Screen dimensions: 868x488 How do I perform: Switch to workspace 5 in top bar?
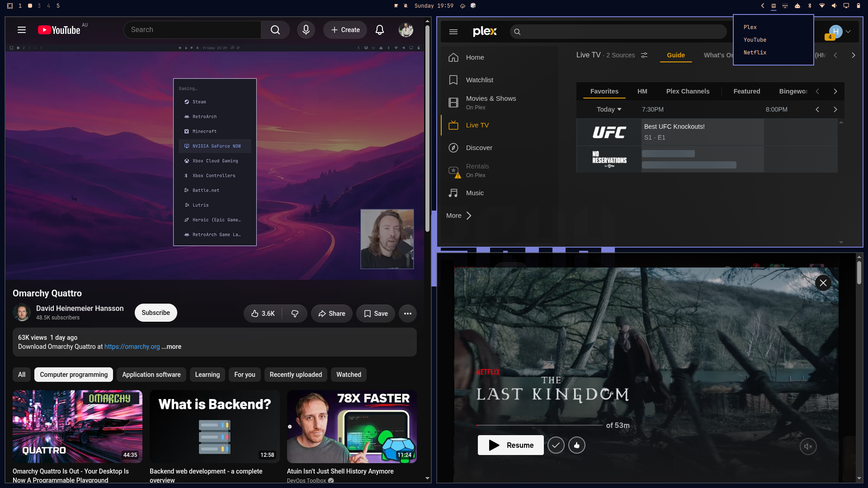58,6
